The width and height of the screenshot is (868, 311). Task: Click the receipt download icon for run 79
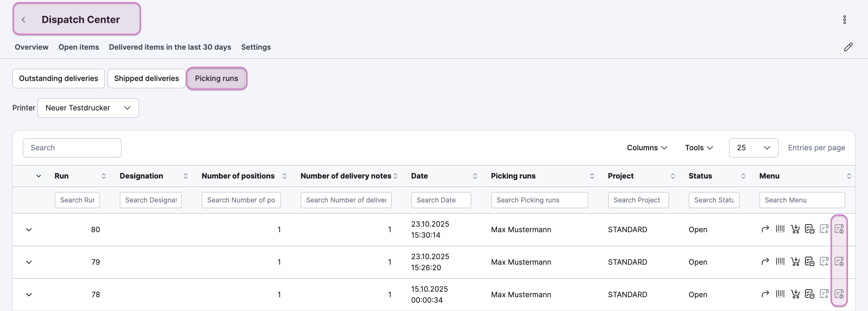[x=824, y=262]
